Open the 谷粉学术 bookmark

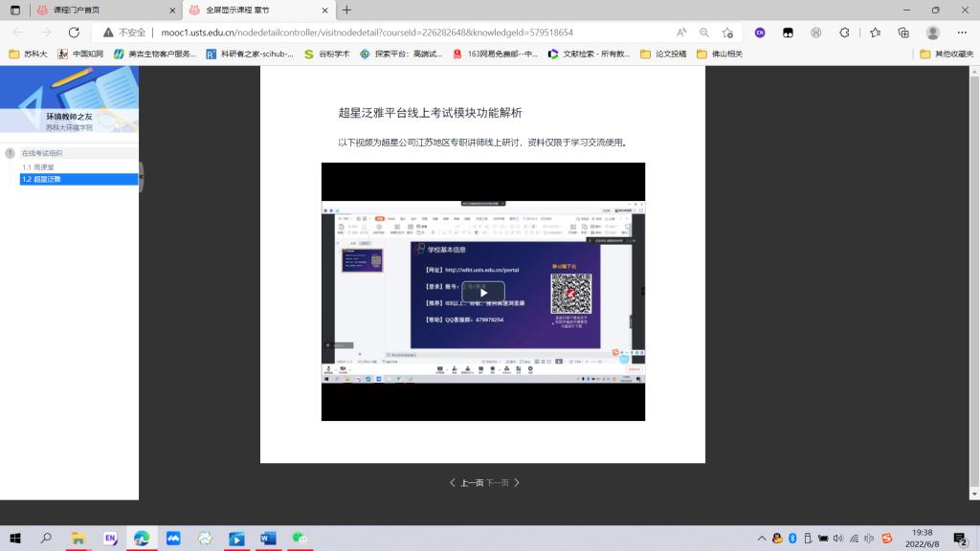pos(326,54)
